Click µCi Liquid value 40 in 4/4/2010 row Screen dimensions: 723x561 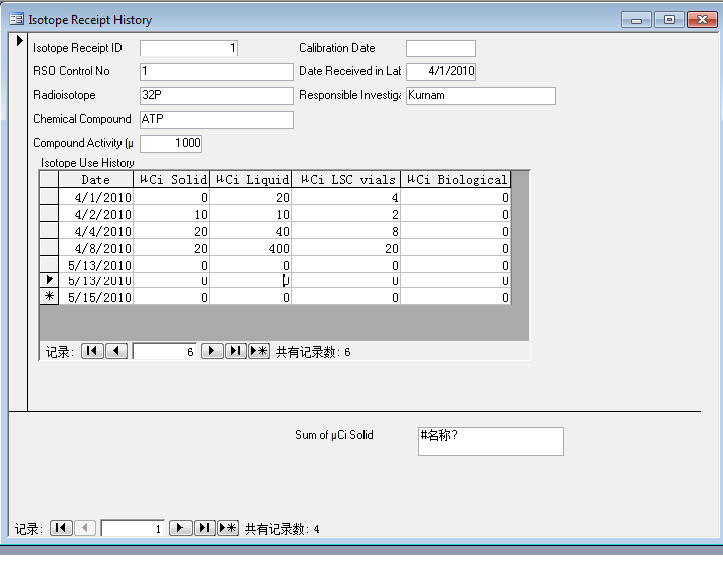pos(251,231)
